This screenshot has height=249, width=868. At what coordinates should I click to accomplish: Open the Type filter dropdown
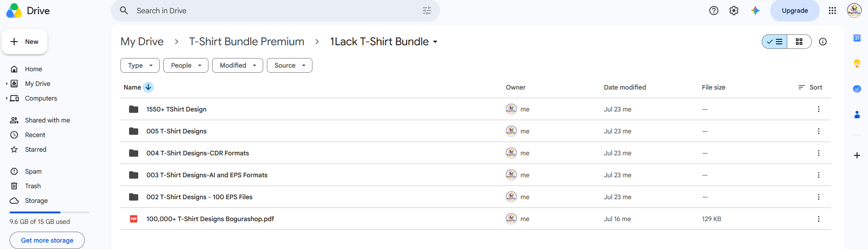click(x=140, y=65)
